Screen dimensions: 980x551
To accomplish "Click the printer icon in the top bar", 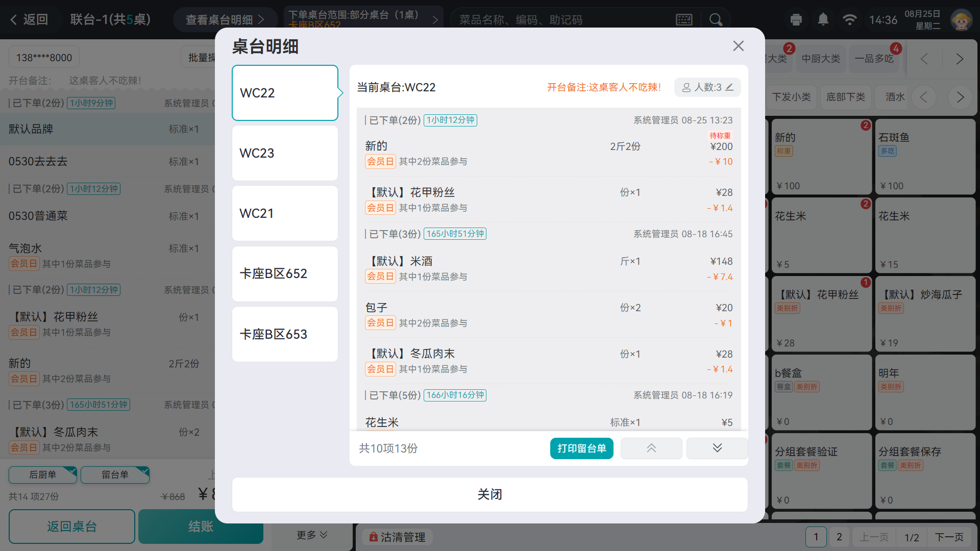I will pyautogui.click(x=796, y=20).
